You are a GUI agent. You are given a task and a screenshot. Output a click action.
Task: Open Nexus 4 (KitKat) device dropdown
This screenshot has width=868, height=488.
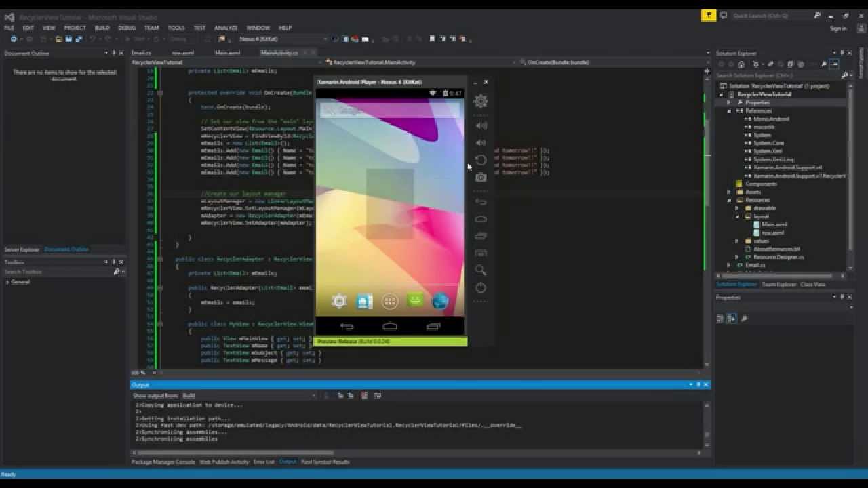coord(283,39)
